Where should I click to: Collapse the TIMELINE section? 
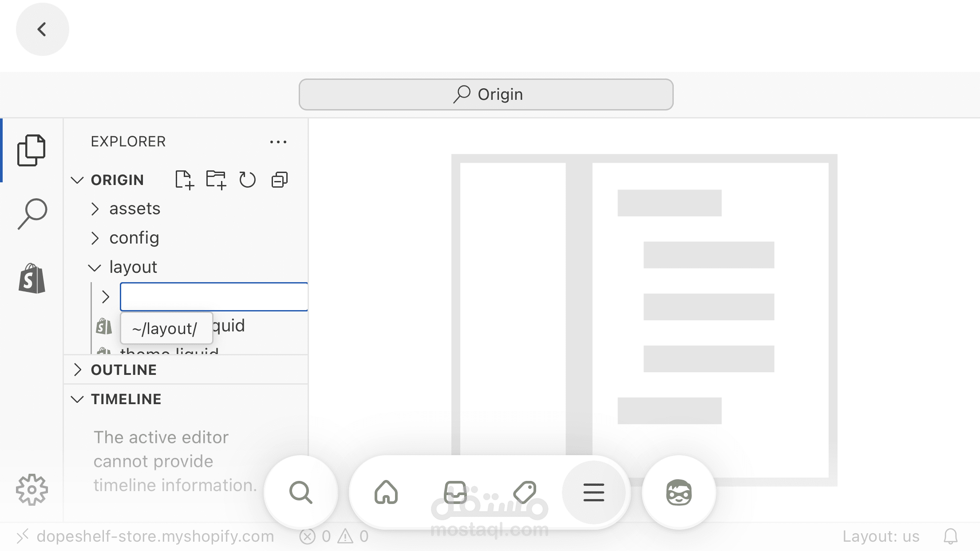pyautogui.click(x=126, y=399)
